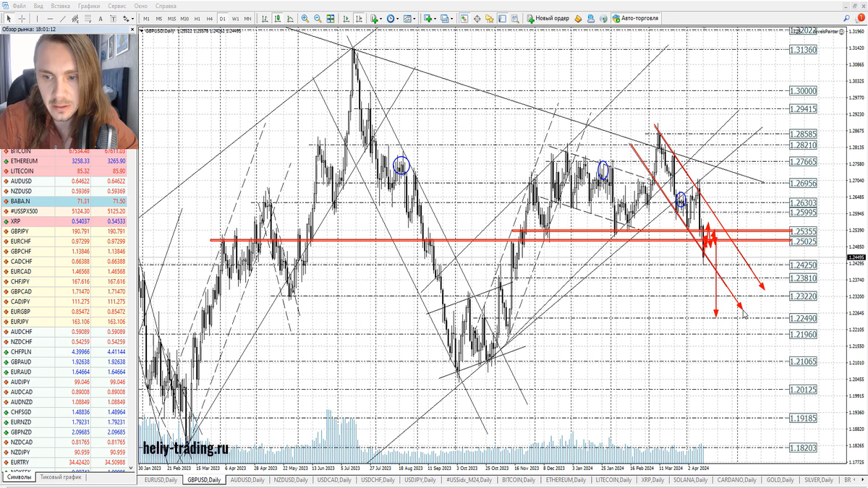Screen dimensions: 868x488
Task: Select the cursor arrow tool
Action: (x=9, y=18)
